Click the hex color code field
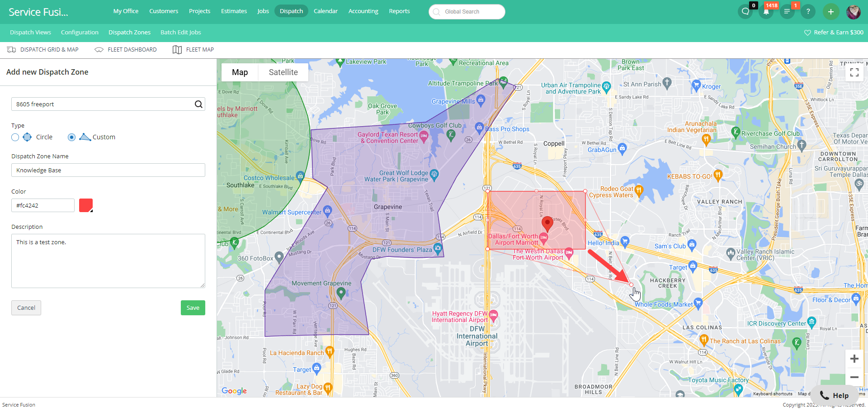 43,205
